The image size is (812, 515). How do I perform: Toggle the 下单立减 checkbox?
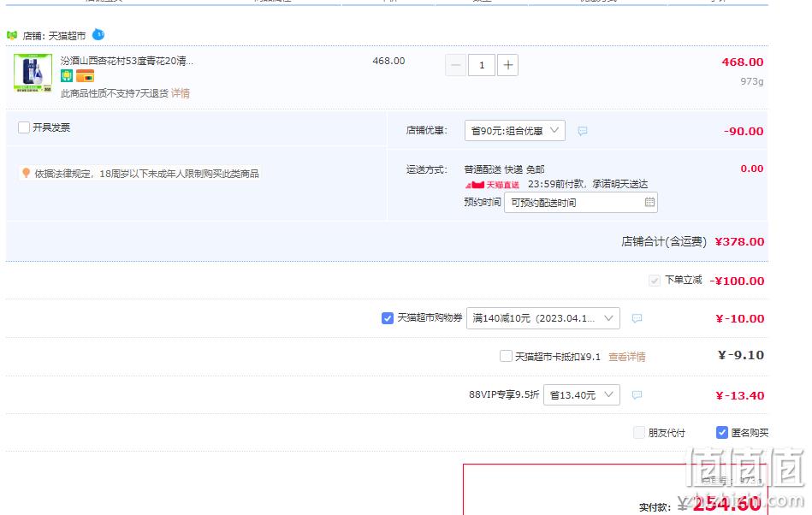tap(654, 281)
